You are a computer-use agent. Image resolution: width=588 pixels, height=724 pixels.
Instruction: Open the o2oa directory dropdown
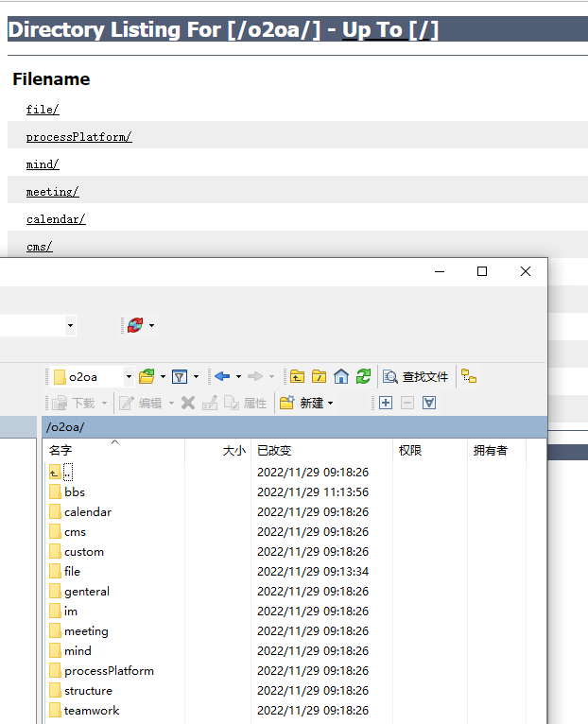pyautogui.click(x=129, y=377)
